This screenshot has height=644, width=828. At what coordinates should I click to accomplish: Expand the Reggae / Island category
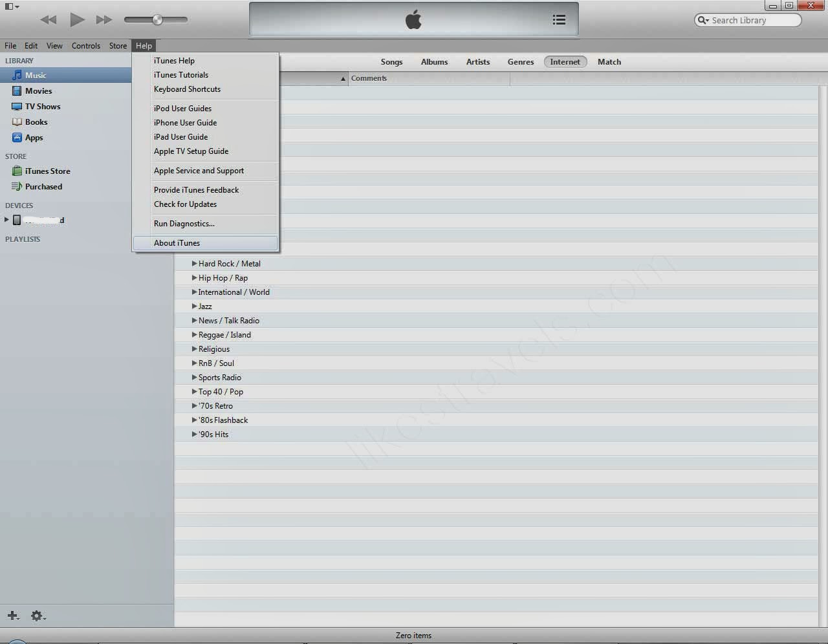[x=194, y=334]
